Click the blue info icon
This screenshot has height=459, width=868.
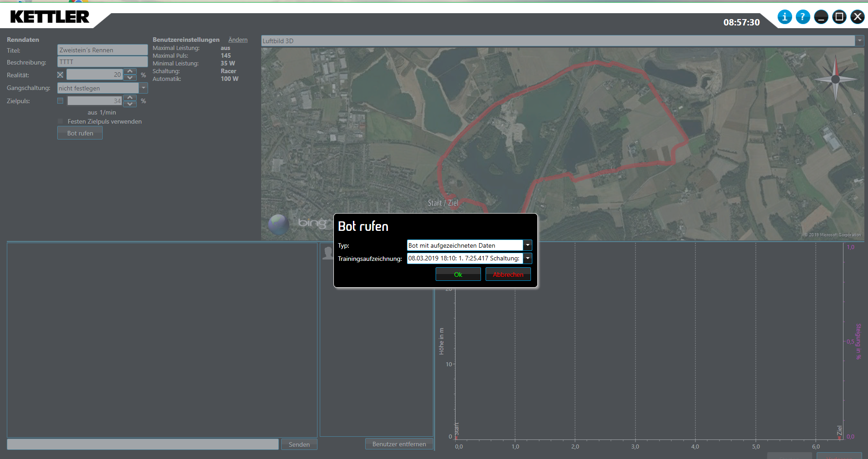(x=784, y=17)
